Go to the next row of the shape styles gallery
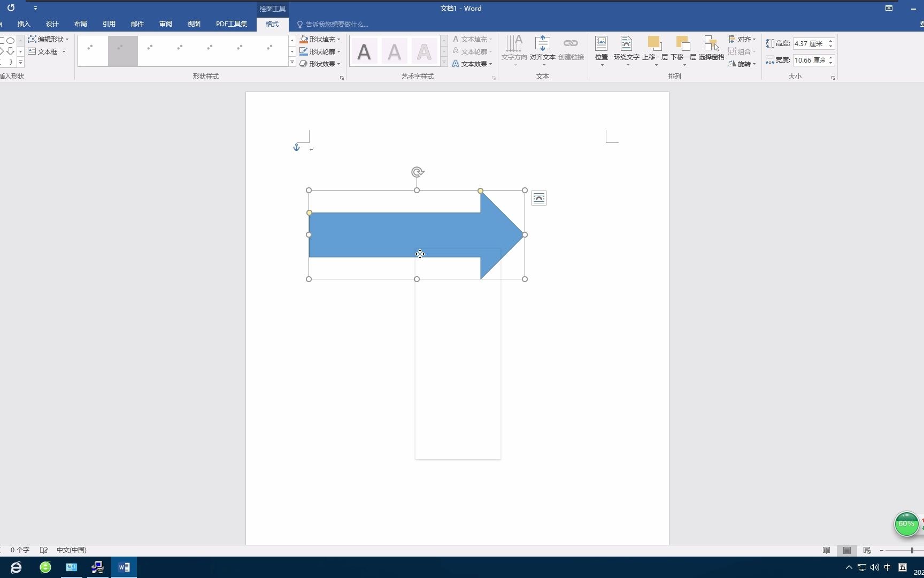 pos(292,51)
